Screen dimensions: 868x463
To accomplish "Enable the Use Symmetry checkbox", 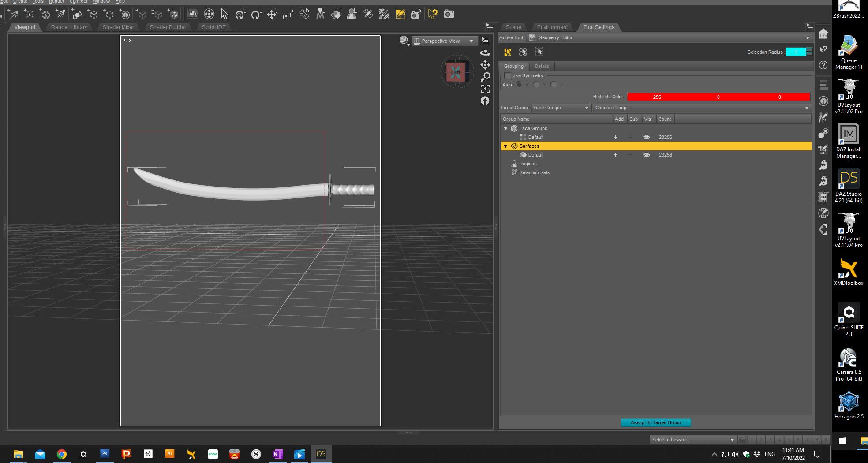I will 508,76.
